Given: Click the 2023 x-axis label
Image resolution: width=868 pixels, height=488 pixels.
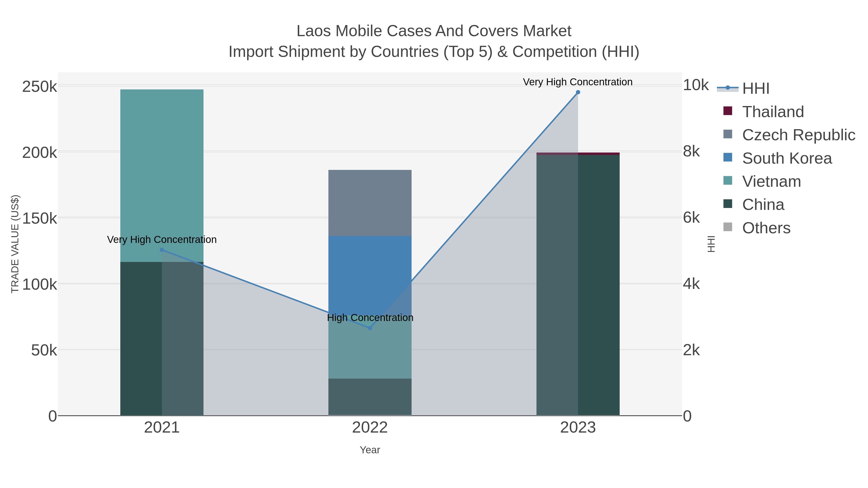Looking at the screenshot, I should pos(578,428).
